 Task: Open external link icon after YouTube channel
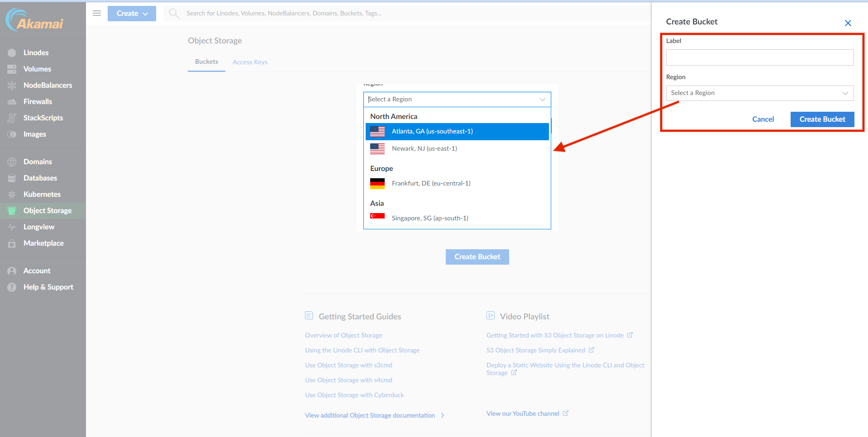coord(565,413)
